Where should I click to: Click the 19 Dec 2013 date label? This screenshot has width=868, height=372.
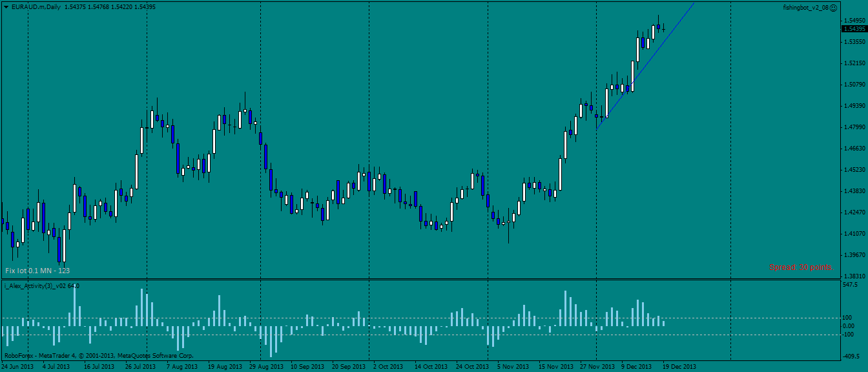pos(680,367)
